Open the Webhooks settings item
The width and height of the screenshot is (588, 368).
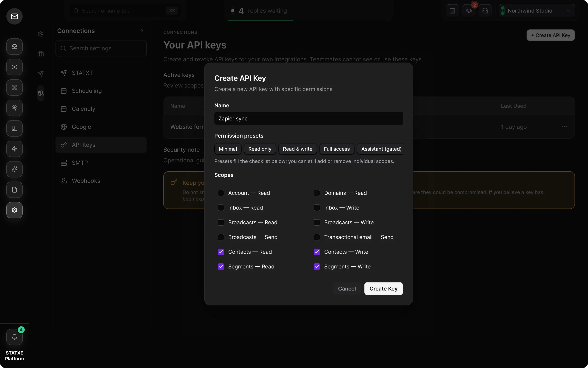click(101, 181)
